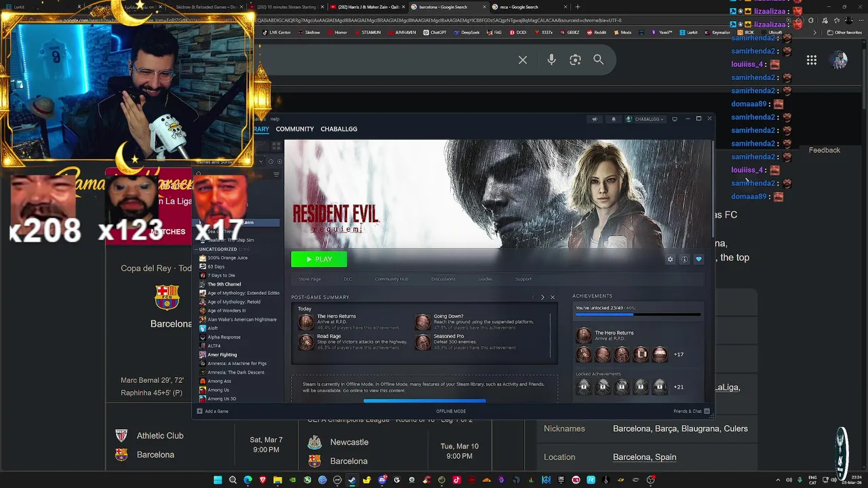Open the Steam Help menu
Image resolution: width=868 pixels, height=488 pixels.
(x=275, y=119)
